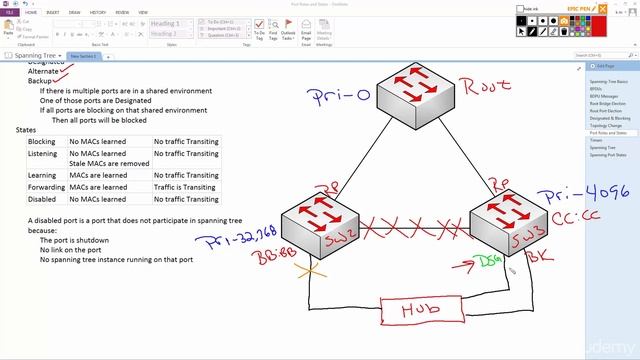Select the Question tag in Tags gallery
This screenshot has width=640, height=360.
tap(223, 35)
